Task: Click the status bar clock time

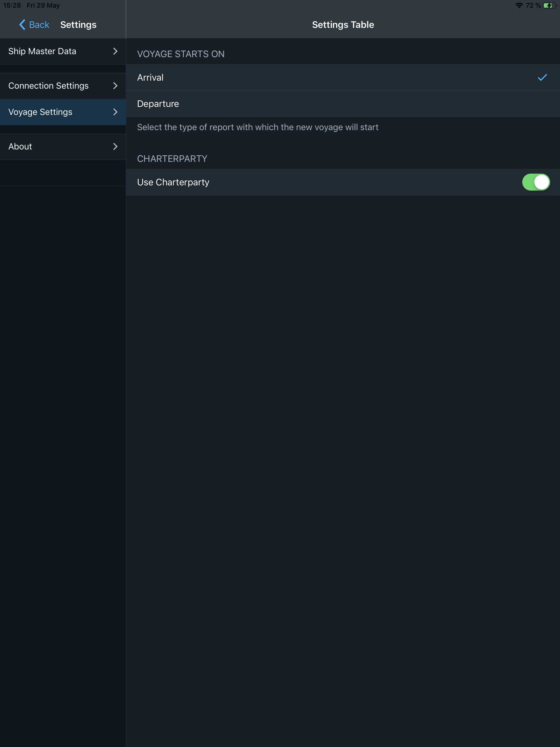Action: click(x=12, y=5)
